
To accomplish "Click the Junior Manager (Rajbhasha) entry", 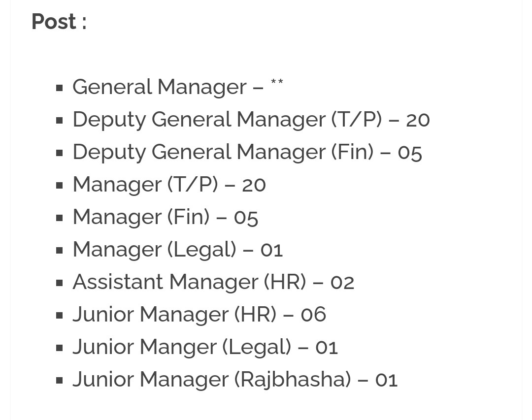I will 235,380.
